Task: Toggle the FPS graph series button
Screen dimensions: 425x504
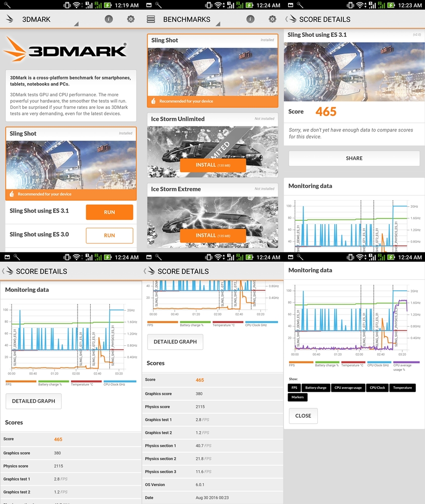Action: pos(294,388)
